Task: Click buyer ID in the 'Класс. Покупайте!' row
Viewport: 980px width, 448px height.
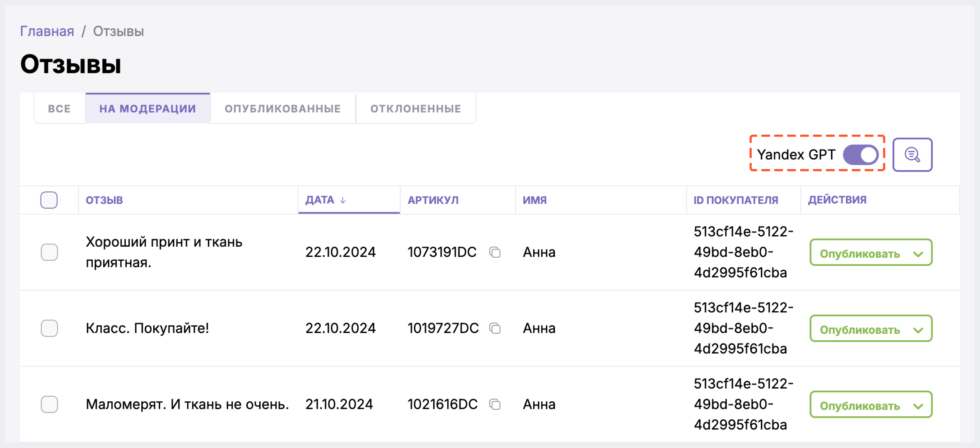Action: (x=743, y=328)
